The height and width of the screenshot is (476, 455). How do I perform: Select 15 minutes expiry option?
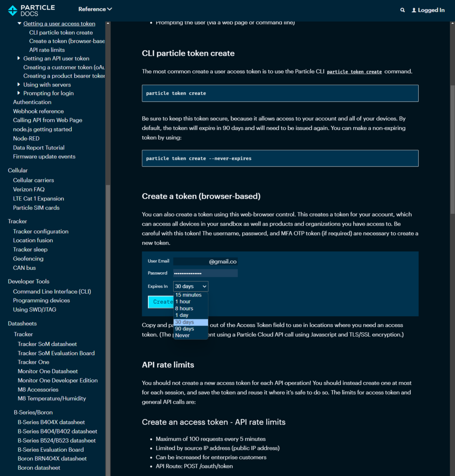pos(191,295)
